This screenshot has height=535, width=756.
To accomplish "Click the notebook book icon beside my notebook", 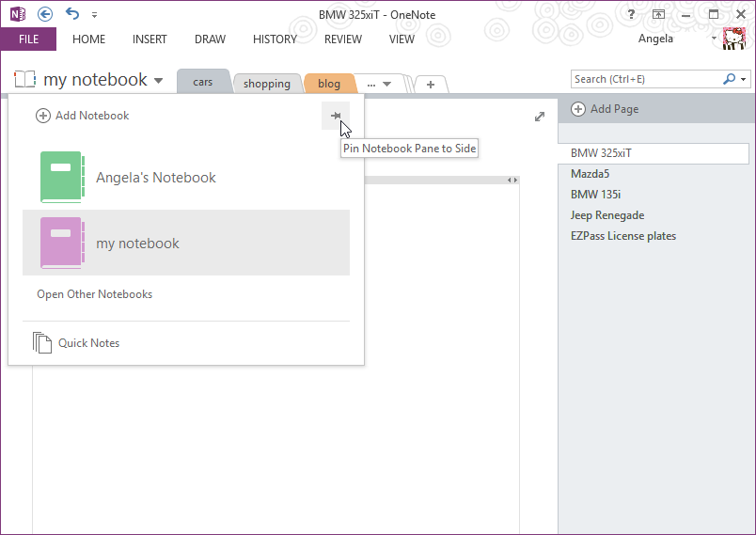I will coord(25,79).
